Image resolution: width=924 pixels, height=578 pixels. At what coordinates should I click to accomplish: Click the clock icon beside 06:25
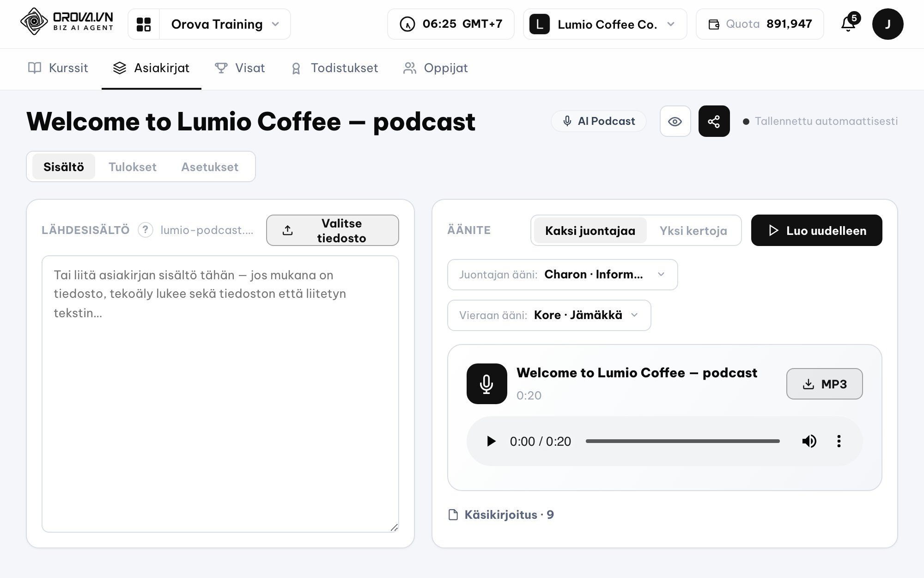(407, 24)
